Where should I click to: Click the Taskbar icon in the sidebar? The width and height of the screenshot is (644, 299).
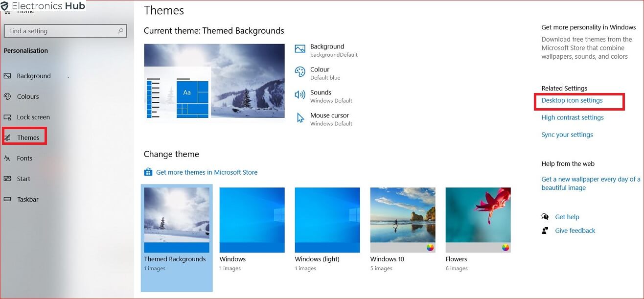click(9, 199)
